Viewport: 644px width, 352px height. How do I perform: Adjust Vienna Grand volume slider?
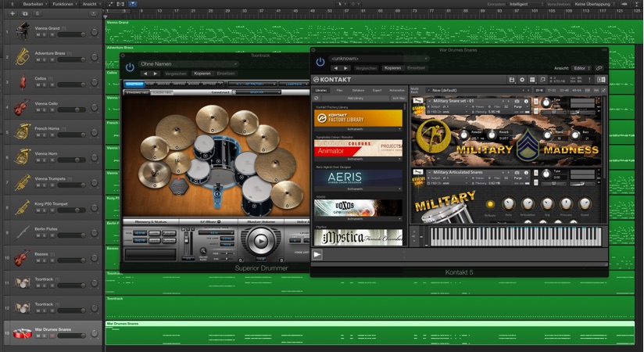coord(71,35)
